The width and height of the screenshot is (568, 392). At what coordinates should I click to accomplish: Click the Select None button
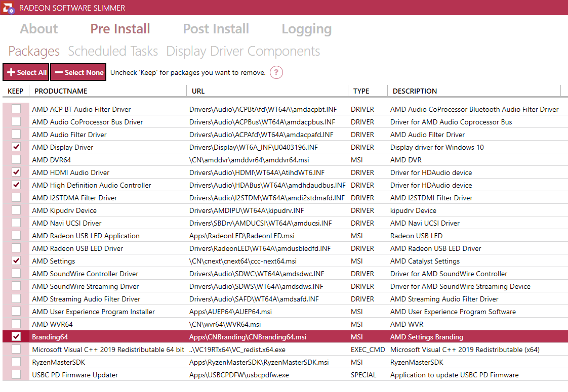click(78, 72)
